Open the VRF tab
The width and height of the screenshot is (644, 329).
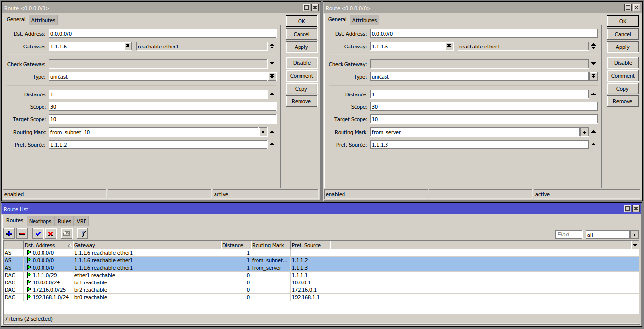[82, 221]
